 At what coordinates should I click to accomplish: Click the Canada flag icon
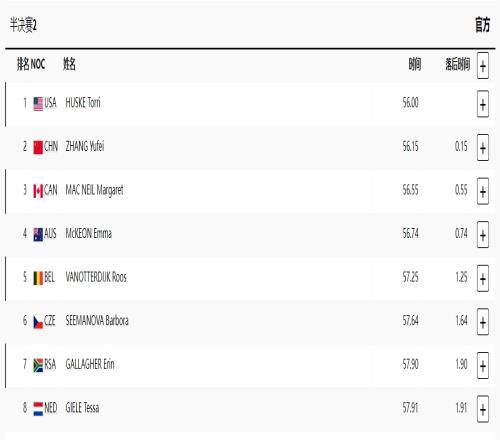[x=38, y=191]
